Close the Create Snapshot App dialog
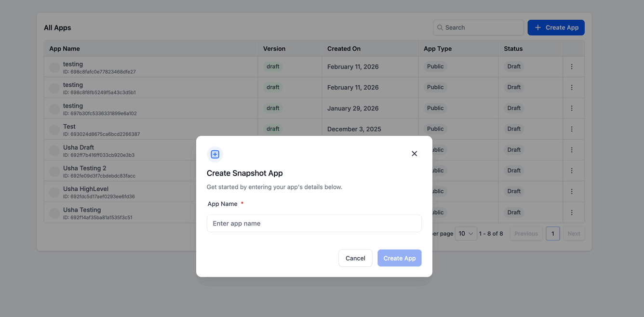The height and width of the screenshot is (317, 644). [414, 153]
